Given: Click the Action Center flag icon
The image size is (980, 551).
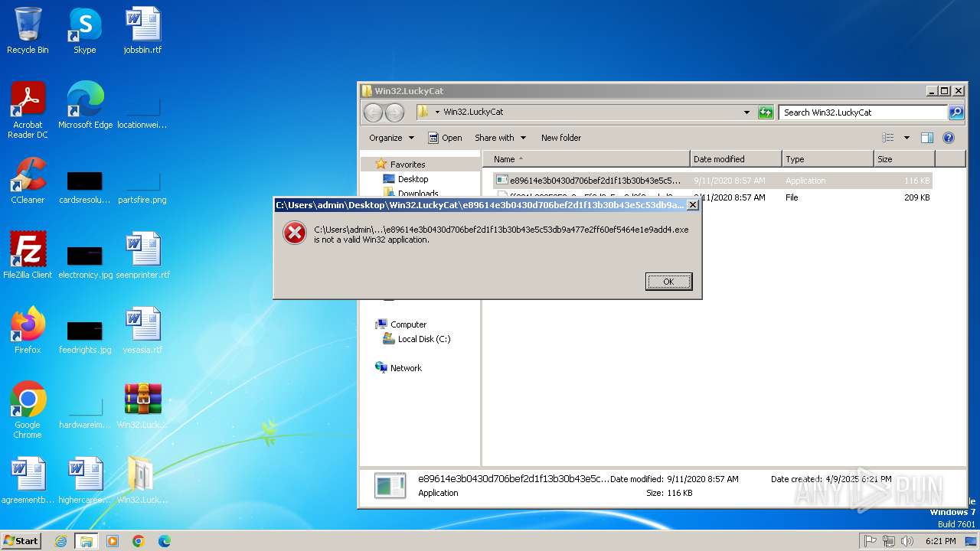Looking at the screenshot, I should [871, 541].
